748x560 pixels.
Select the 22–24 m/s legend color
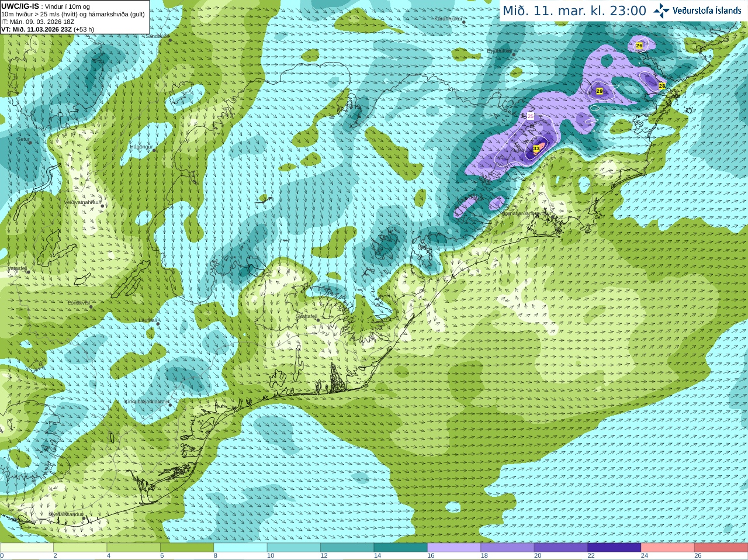614,548
